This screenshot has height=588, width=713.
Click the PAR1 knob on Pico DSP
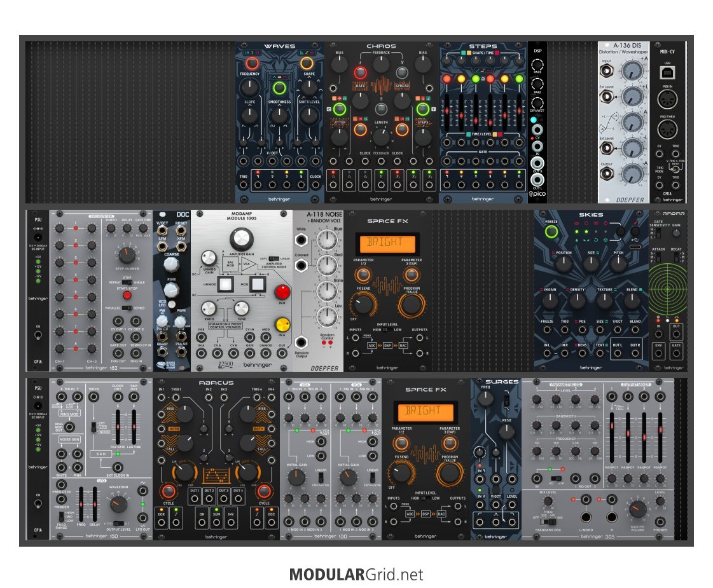537,64
